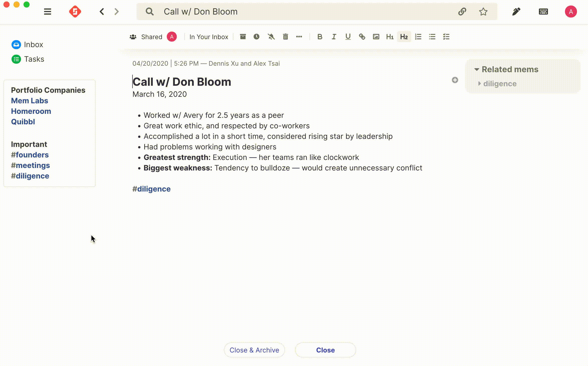
Task: Apply Heading 1 formatting
Action: pos(390,37)
